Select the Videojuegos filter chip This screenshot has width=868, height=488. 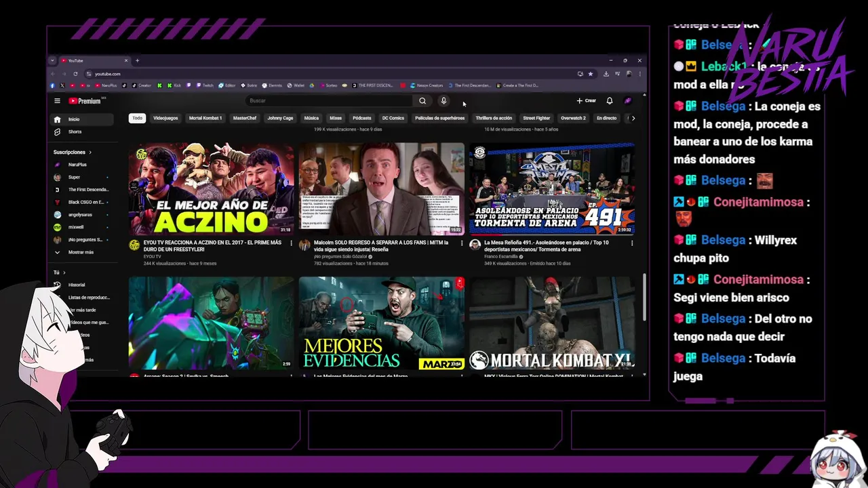(x=165, y=118)
